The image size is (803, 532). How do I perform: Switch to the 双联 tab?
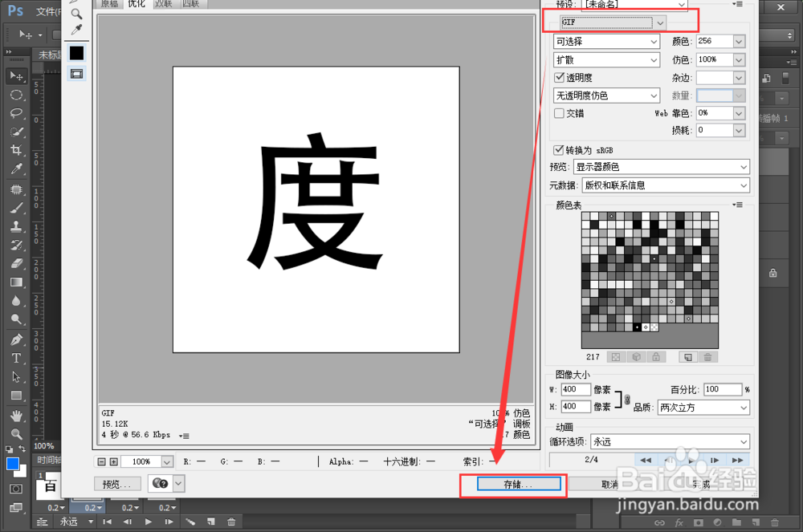click(x=163, y=3)
